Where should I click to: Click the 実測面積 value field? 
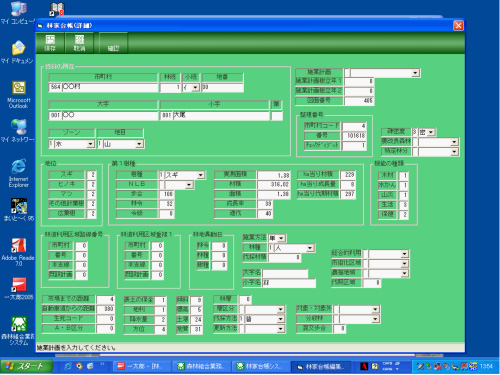(x=273, y=175)
